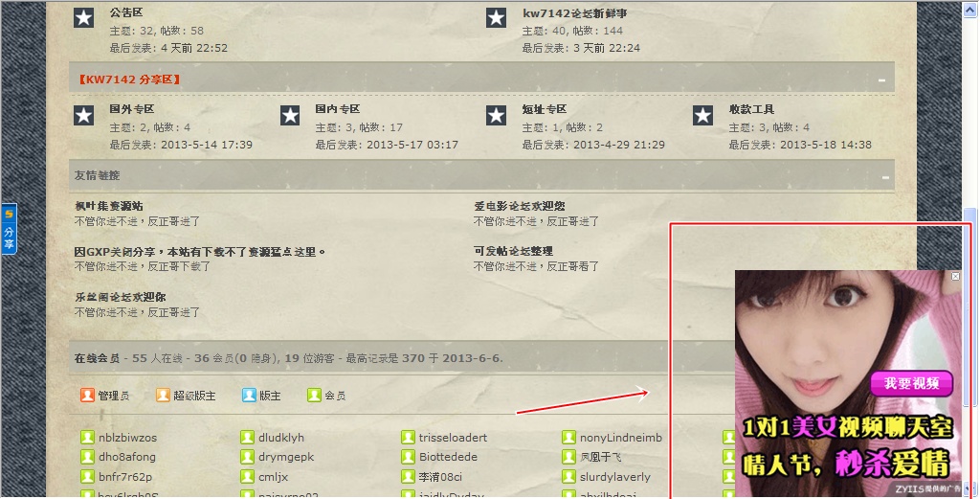
Task: Open the 可发帖论坛整理 link
Action: [513, 251]
